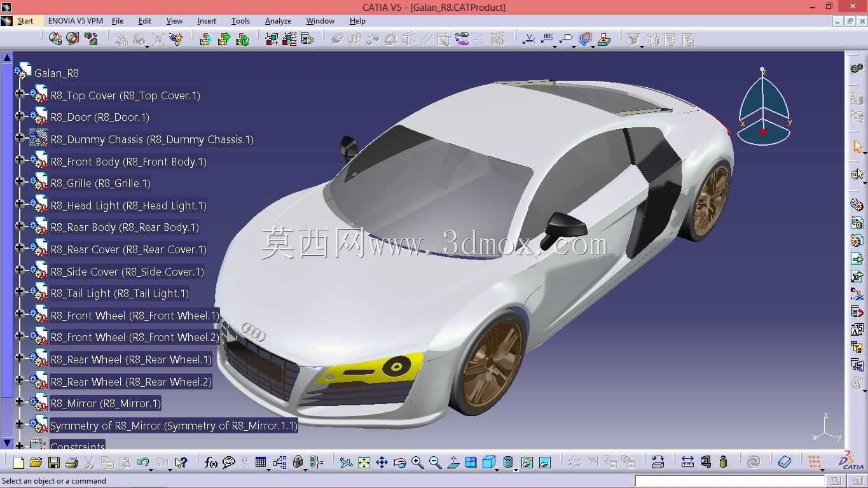Open the Start menu in the menu bar

tap(25, 21)
